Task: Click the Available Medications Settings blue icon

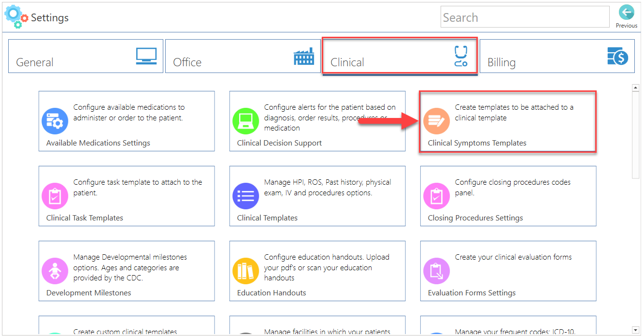Action: pyautogui.click(x=55, y=121)
